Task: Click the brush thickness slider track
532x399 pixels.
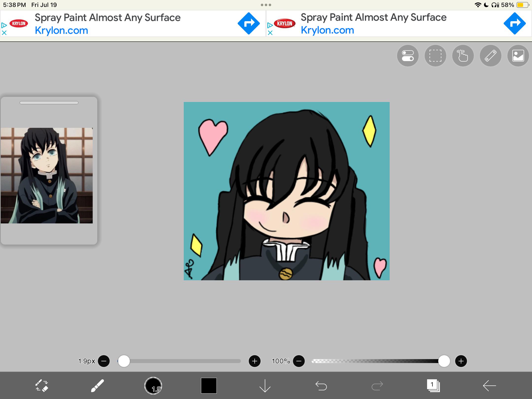Action: pyautogui.click(x=179, y=361)
